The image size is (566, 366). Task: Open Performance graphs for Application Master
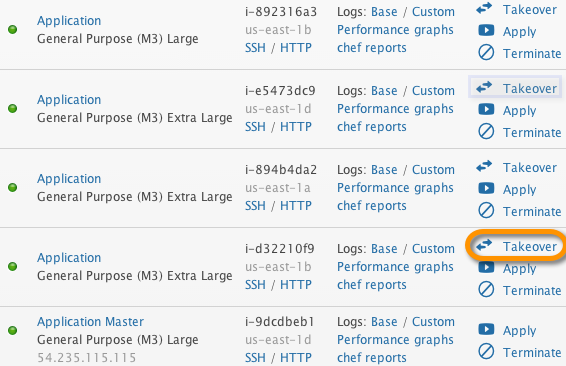point(395,340)
